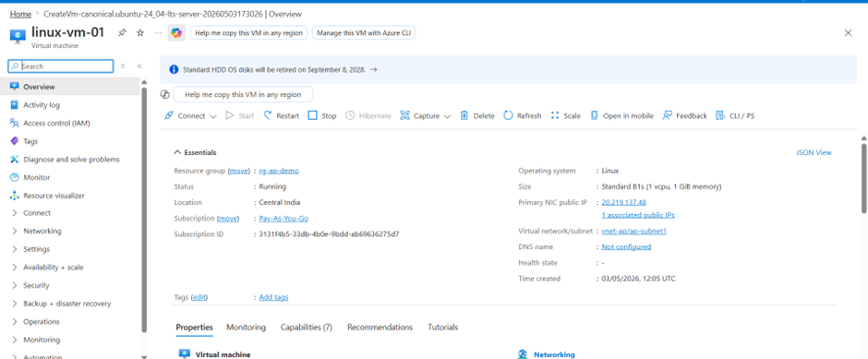Screen dimensions: 868x359
Task: Stop the virtual machine
Action: point(322,116)
